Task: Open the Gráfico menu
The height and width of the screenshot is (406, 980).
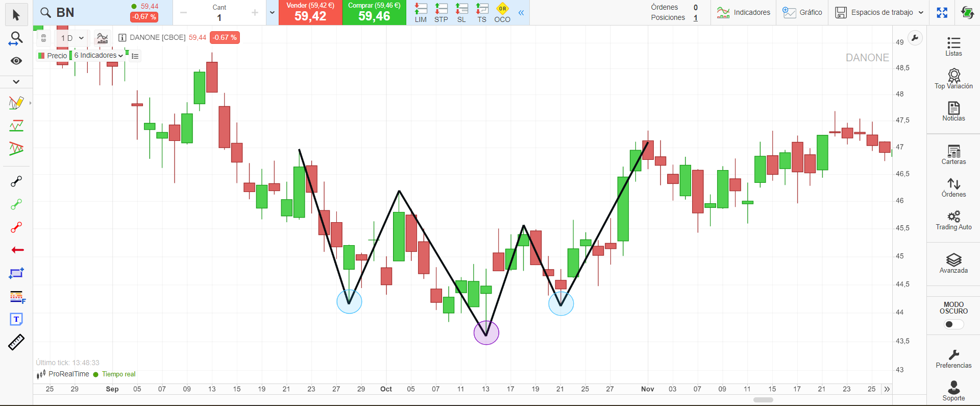Action: click(802, 13)
